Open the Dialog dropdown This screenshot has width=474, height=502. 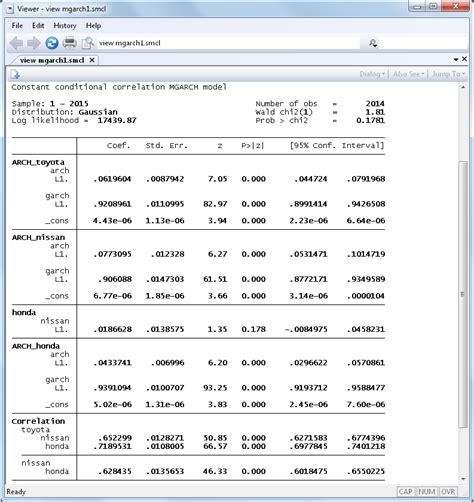coord(372,74)
